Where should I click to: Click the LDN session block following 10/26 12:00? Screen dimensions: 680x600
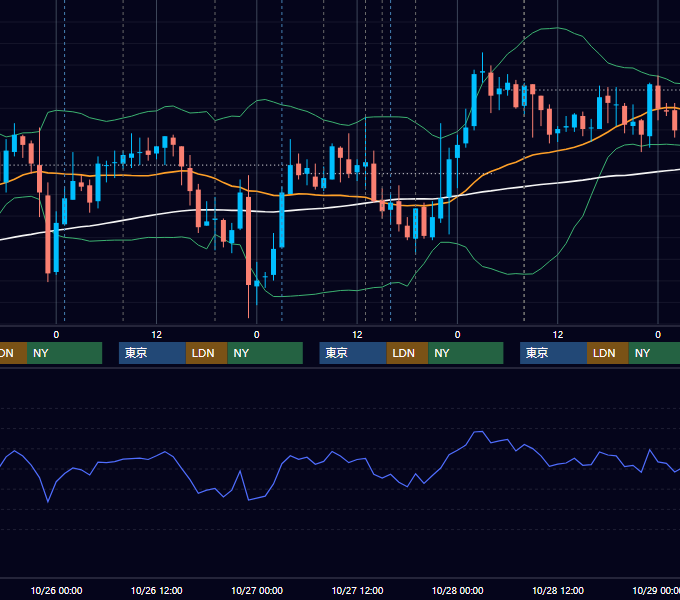coord(206,353)
